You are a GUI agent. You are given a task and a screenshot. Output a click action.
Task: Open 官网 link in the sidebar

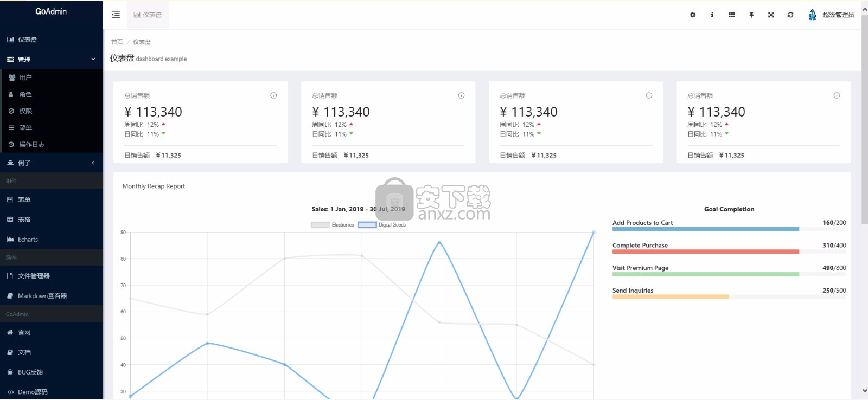coord(52,332)
